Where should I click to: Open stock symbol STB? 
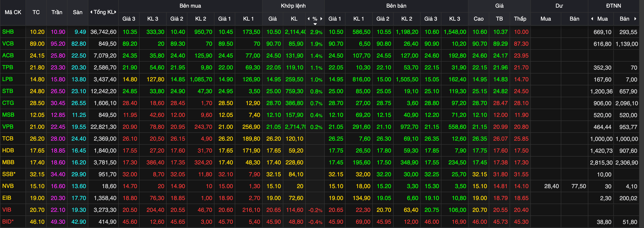[8, 91]
